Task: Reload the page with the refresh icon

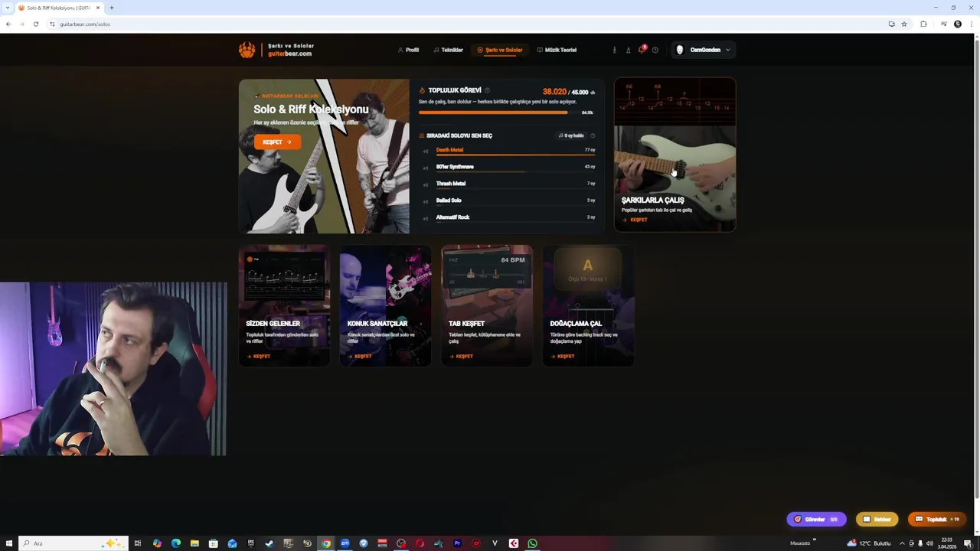Action: (x=35, y=24)
